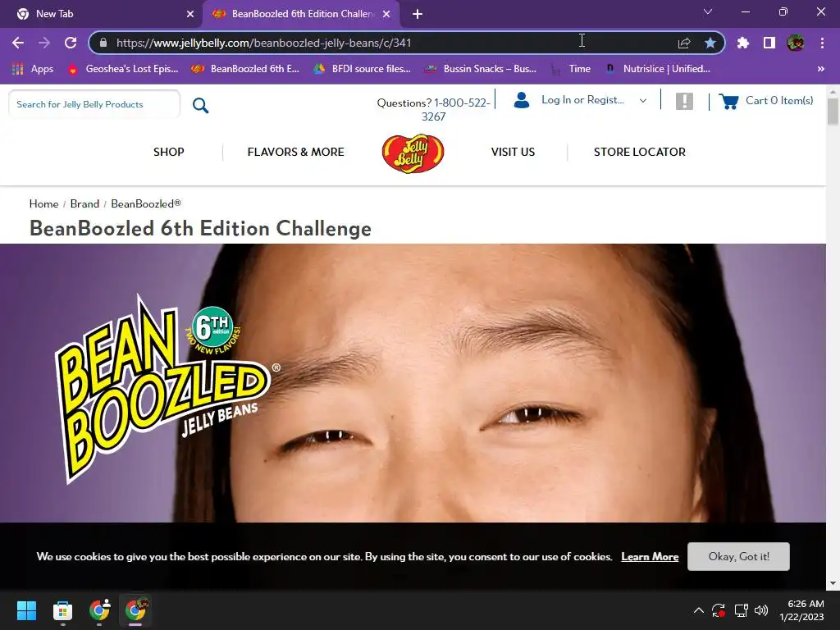Go back using the browser back arrow
This screenshot has width=840, height=630.
point(18,43)
